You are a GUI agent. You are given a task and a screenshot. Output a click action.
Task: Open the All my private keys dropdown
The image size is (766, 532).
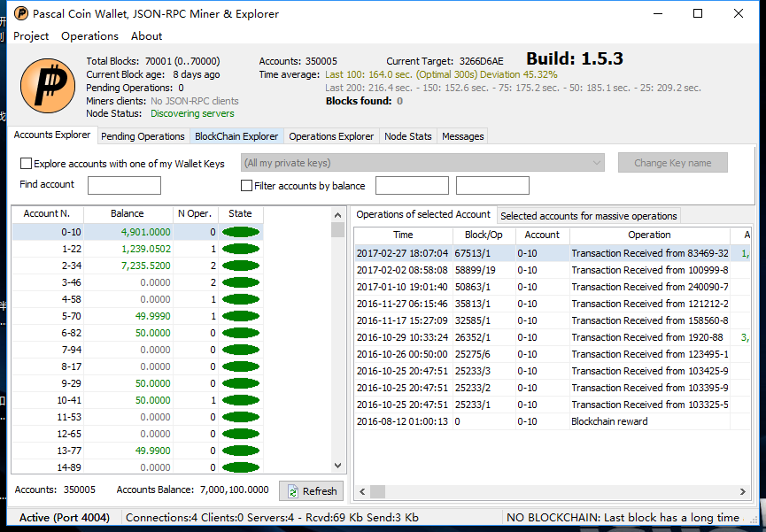point(422,163)
